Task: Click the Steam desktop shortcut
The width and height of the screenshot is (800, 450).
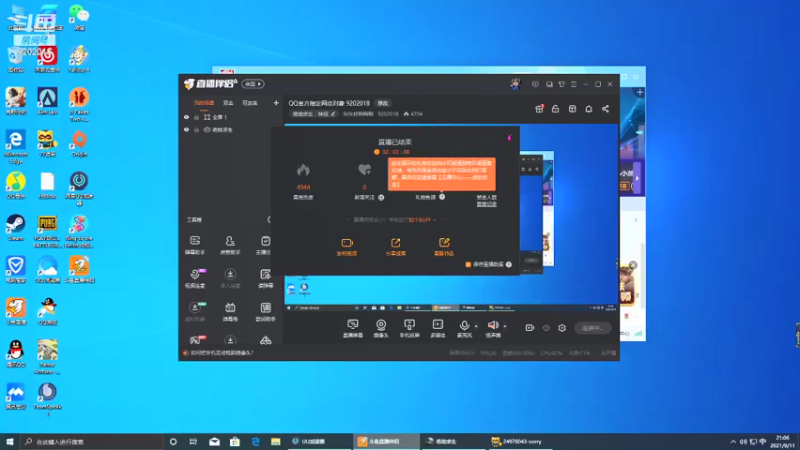Action: tap(16, 228)
